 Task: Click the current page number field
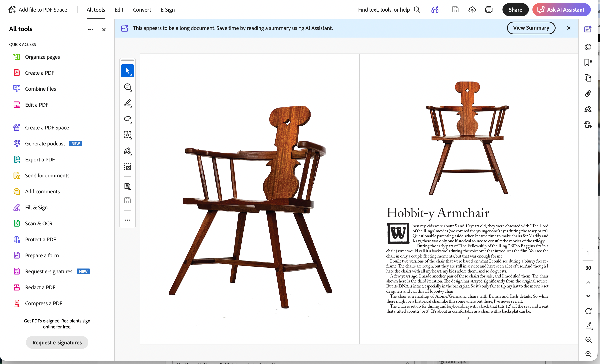[x=588, y=254]
